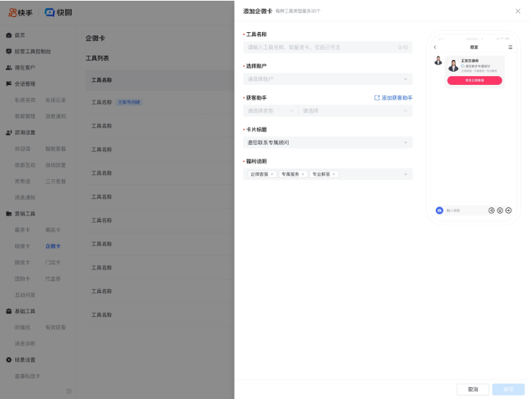This screenshot has width=532, height=399.
Task: Open 互动问答 in the sidebar
Action: click(25, 295)
